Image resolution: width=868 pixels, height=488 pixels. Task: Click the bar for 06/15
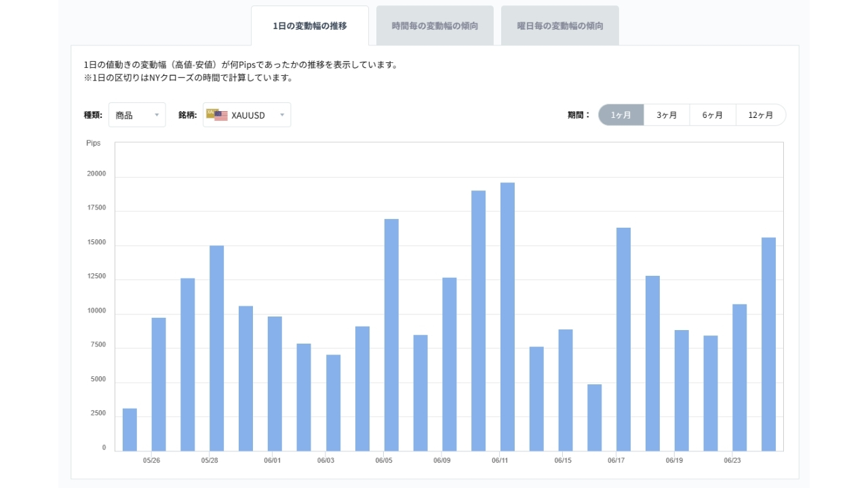click(x=566, y=390)
